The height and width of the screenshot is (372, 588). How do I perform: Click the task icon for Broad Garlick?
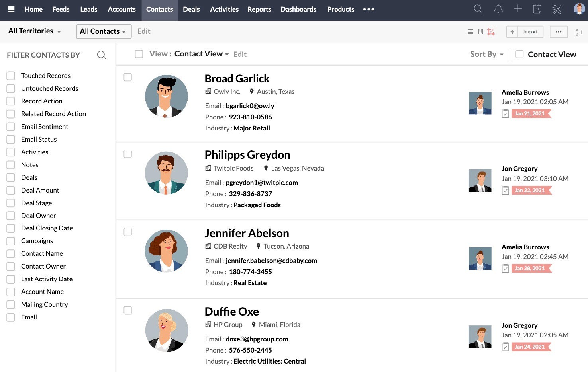point(505,114)
